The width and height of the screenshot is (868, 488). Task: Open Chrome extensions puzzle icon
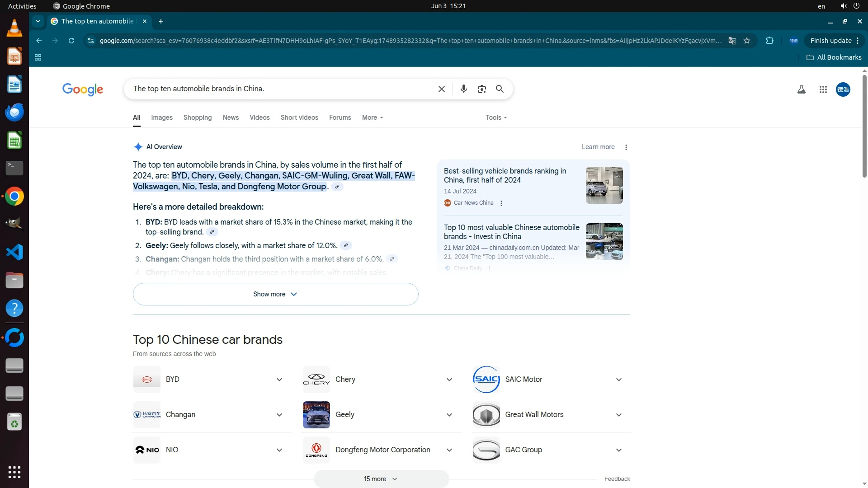tap(769, 41)
